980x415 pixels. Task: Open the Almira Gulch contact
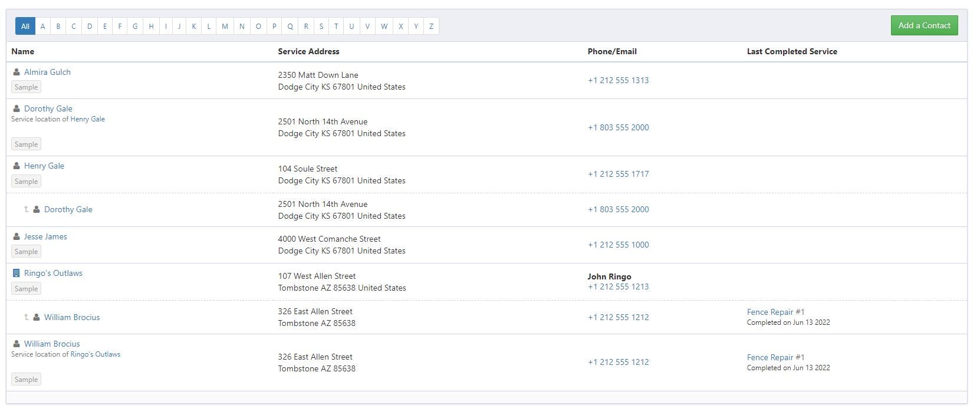[x=47, y=72]
